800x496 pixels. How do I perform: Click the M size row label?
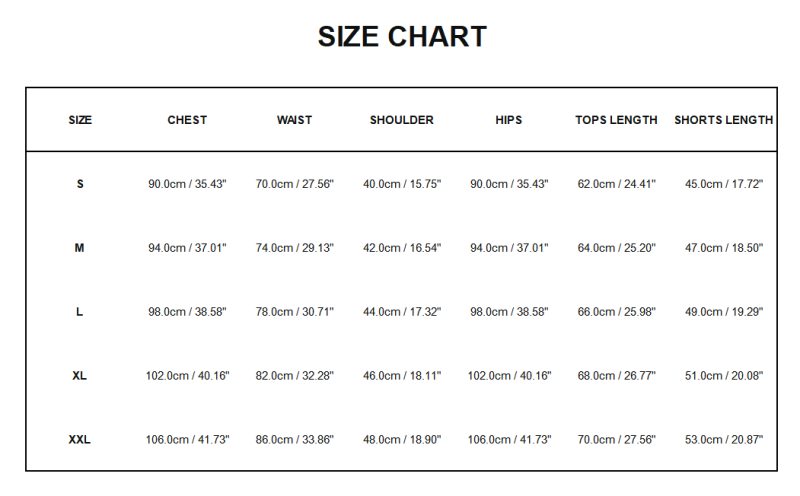[80, 248]
